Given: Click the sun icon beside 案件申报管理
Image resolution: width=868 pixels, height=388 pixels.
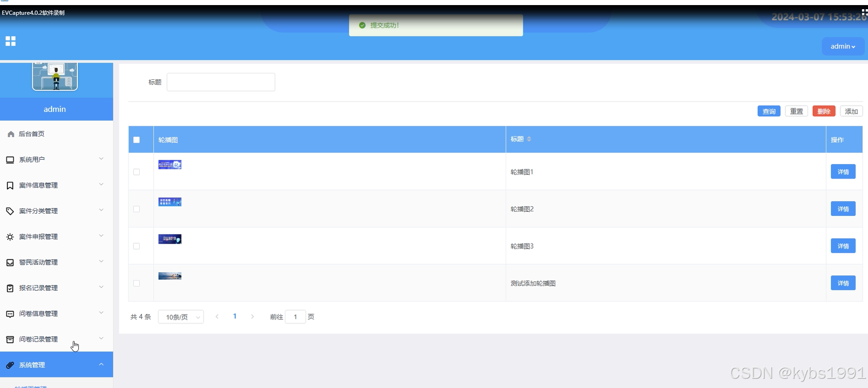Looking at the screenshot, I should click(x=10, y=237).
